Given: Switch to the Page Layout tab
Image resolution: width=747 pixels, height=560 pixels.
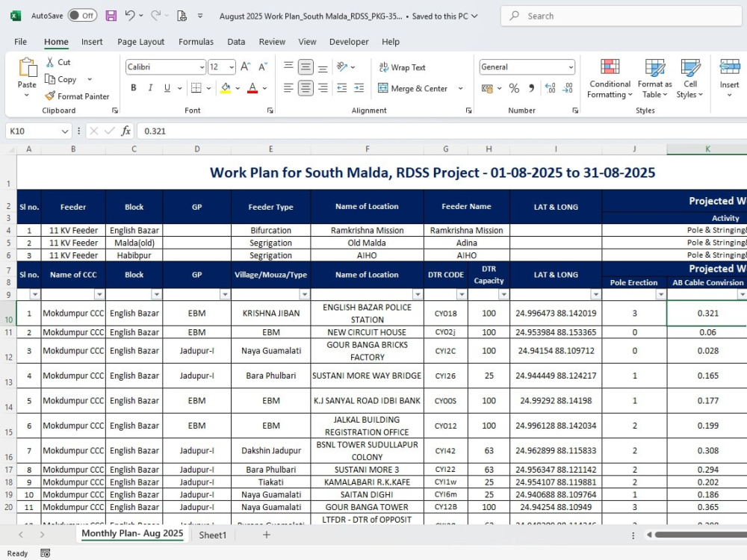Looking at the screenshot, I should pos(141,41).
